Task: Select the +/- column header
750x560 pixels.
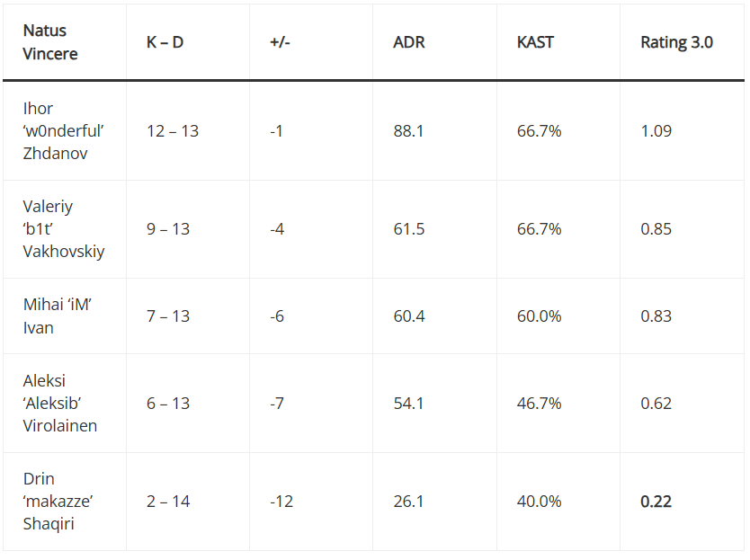Action: (x=279, y=42)
